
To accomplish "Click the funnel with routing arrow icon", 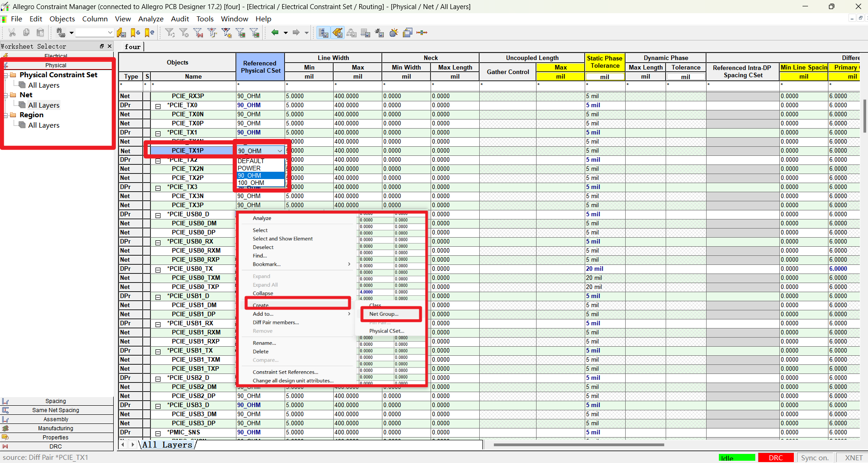I will (x=212, y=32).
